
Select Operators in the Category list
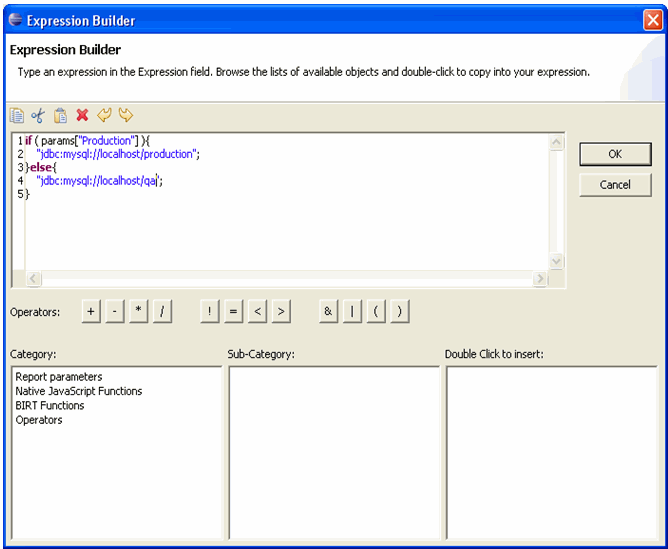click(39, 420)
